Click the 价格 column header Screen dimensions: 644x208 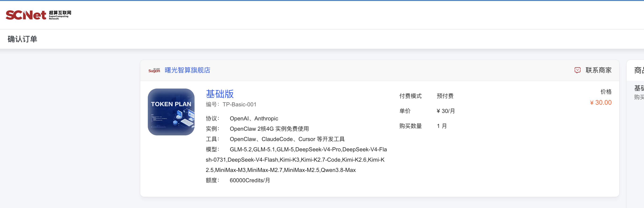coord(606,92)
